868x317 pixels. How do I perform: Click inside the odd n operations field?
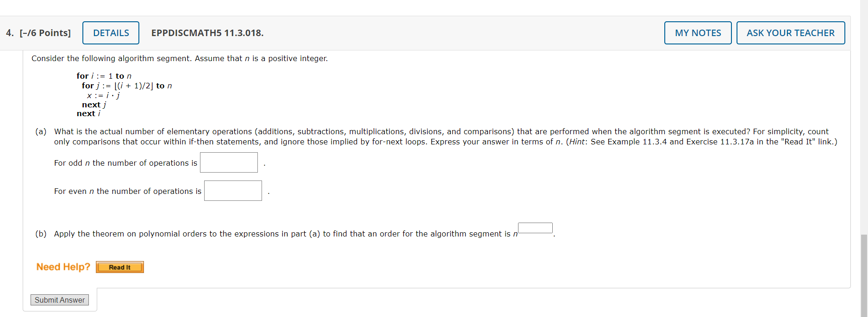tap(229, 162)
